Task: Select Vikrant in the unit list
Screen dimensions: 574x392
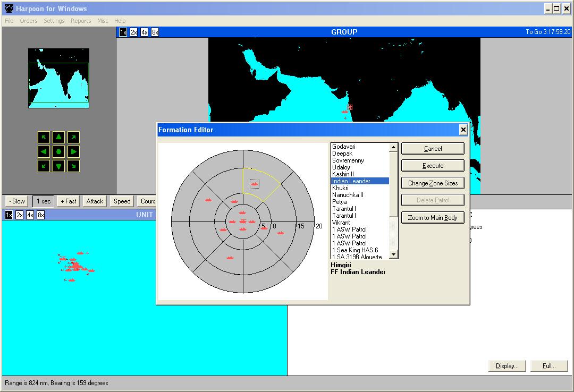Action: pyautogui.click(x=360, y=223)
